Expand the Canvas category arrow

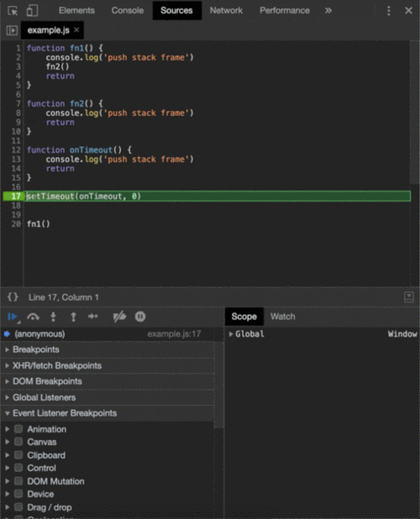(x=8, y=442)
